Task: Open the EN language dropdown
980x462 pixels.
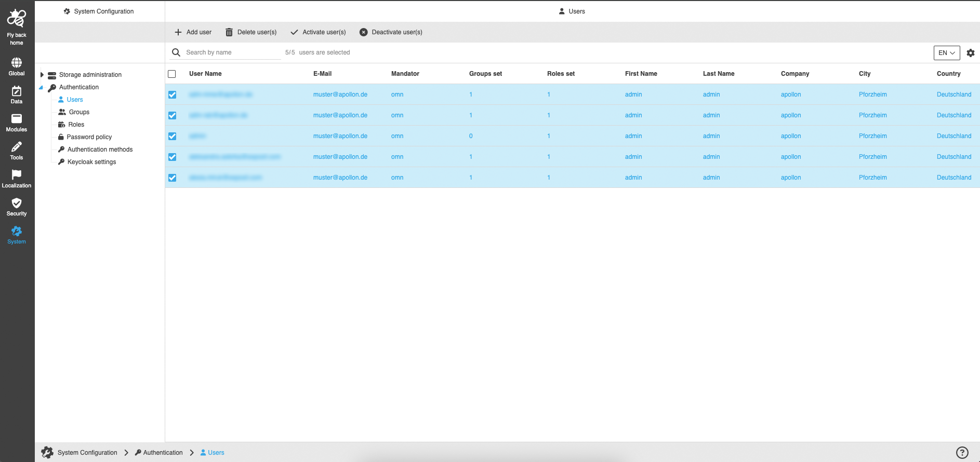Action: (946, 53)
